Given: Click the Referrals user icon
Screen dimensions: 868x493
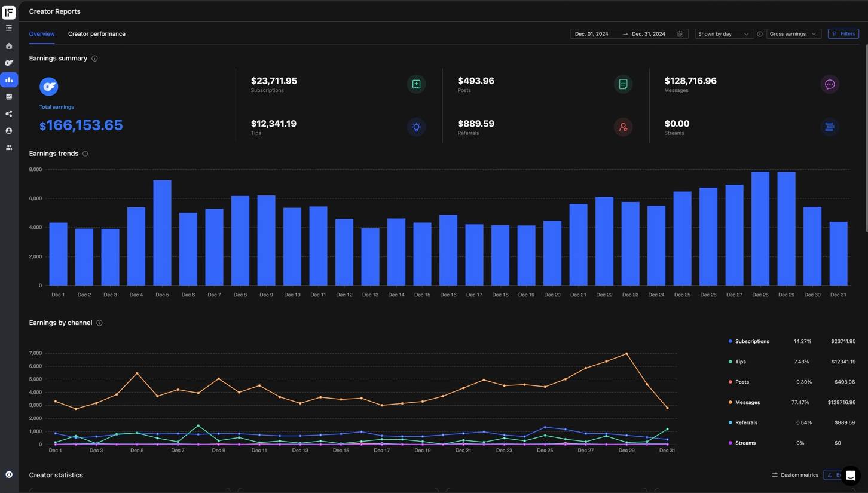Looking at the screenshot, I should [623, 127].
